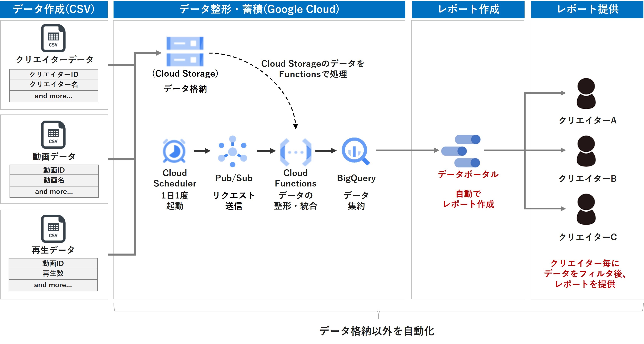Image resolution: width=644 pixels, height=344 pixels.
Task: Click the 再生データ CSV file icon
Action: [x=53, y=229]
